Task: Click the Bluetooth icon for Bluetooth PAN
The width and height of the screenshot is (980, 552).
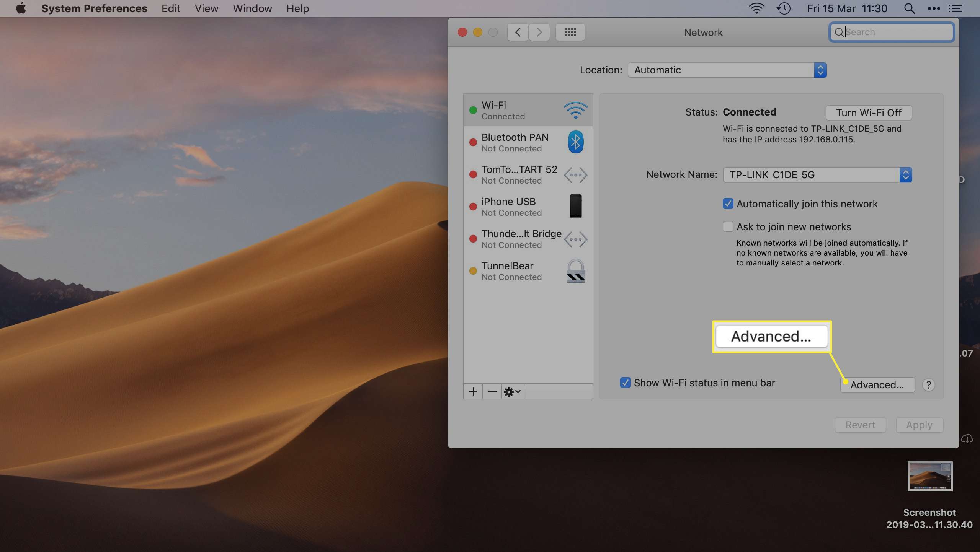Action: pos(575,142)
